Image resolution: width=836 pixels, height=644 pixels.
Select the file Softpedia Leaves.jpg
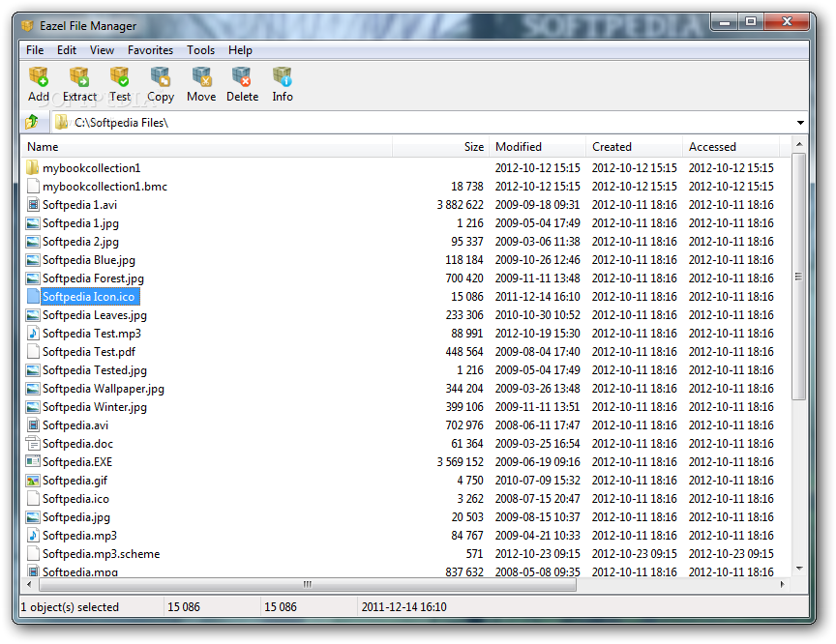(x=95, y=315)
